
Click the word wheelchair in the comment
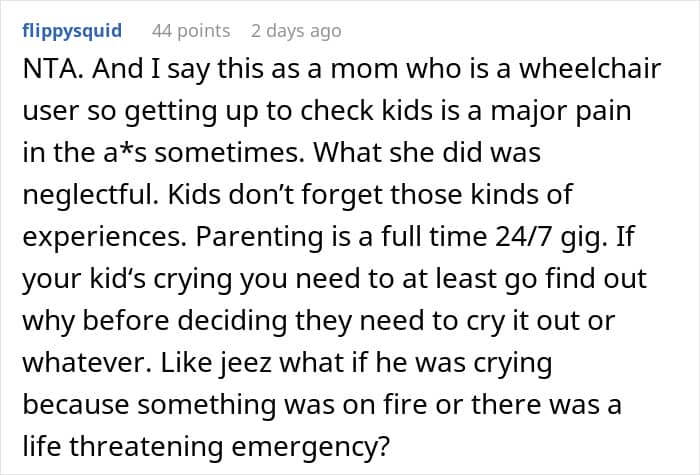point(590,69)
